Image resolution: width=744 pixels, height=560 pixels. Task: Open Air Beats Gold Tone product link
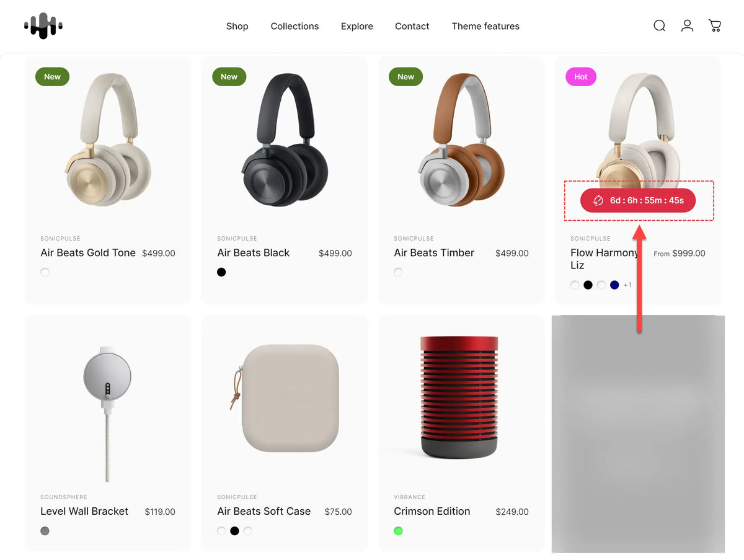point(88,253)
